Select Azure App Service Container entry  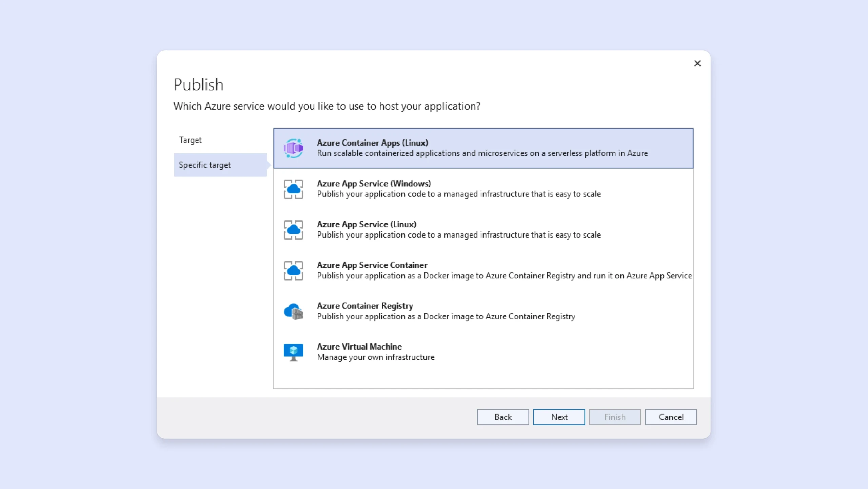click(372, 265)
